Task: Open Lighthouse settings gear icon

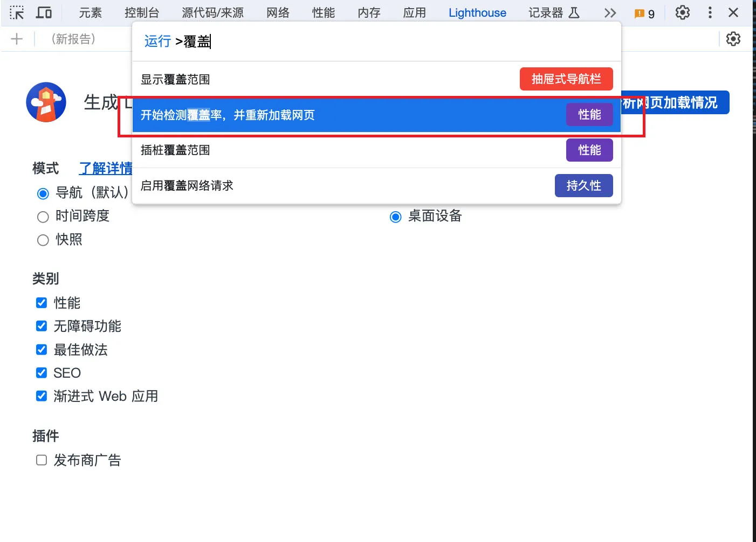Action: coord(733,39)
